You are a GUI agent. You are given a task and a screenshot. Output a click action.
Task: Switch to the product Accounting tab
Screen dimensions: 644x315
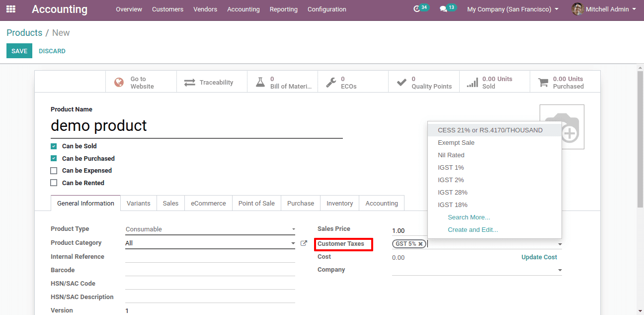pyautogui.click(x=382, y=203)
